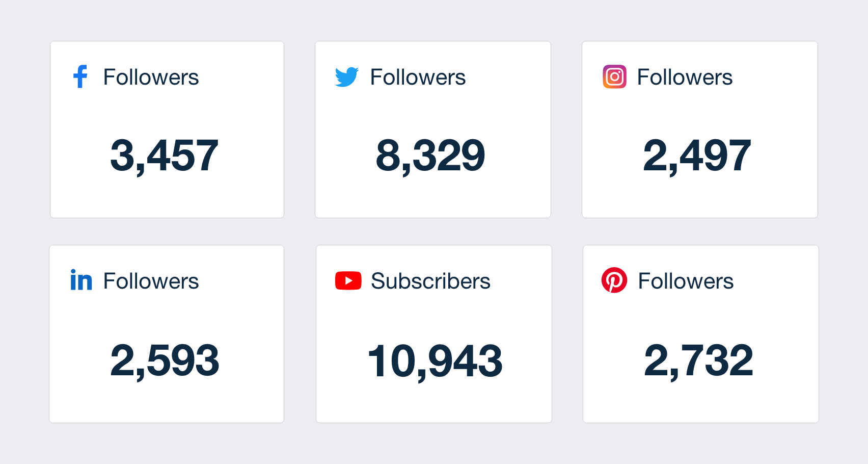Click the Followers label beside Pinterest icon
The height and width of the screenshot is (464, 868).
point(686,281)
